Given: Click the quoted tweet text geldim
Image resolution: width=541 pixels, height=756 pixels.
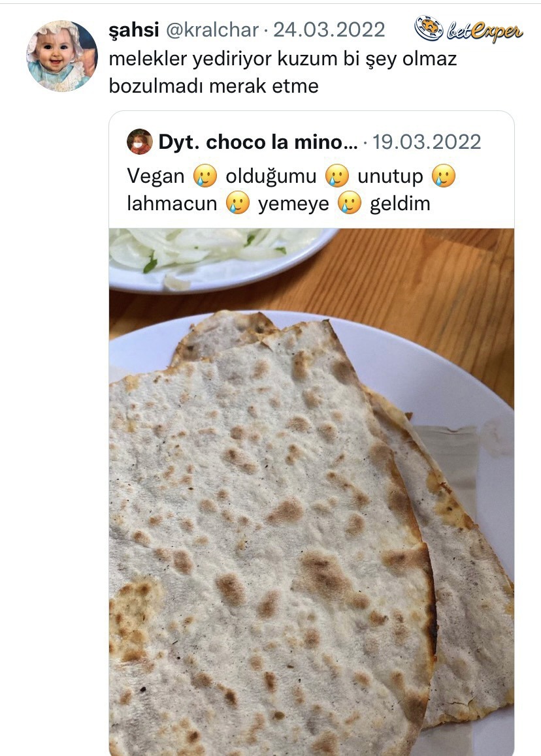Looking at the screenshot, I should pos(400,204).
